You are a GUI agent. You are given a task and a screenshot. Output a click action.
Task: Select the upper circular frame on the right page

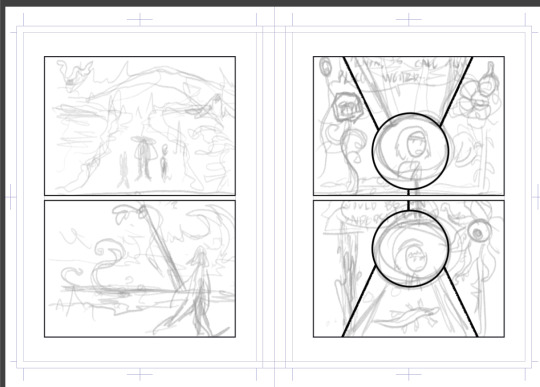tap(411, 151)
